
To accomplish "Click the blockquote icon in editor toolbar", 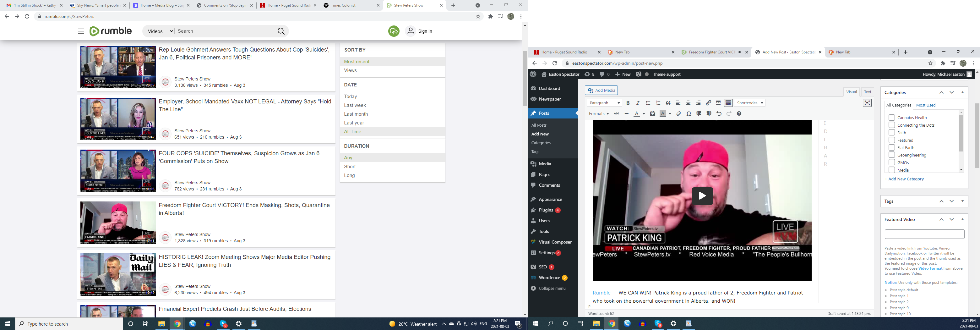I will point(668,103).
